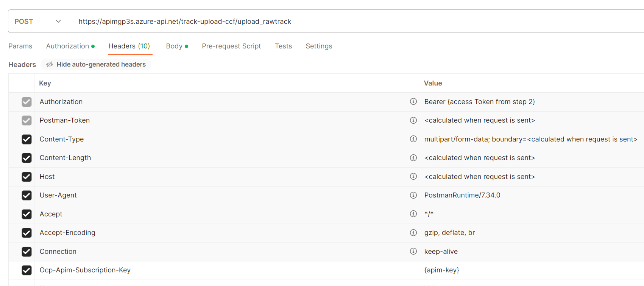This screenshot has height=286, width=644.
Task: Click info icon for User-Agent header
Action: 413,195
